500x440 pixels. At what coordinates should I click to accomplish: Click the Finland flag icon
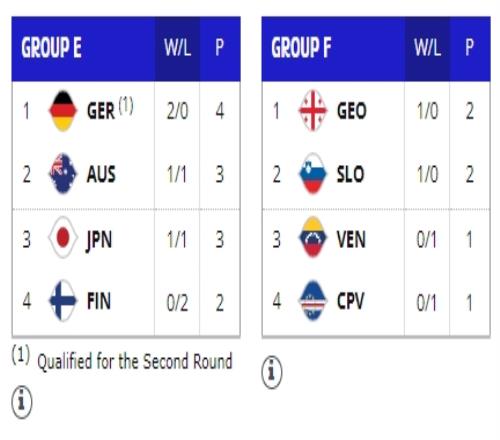tap(63, 301)
